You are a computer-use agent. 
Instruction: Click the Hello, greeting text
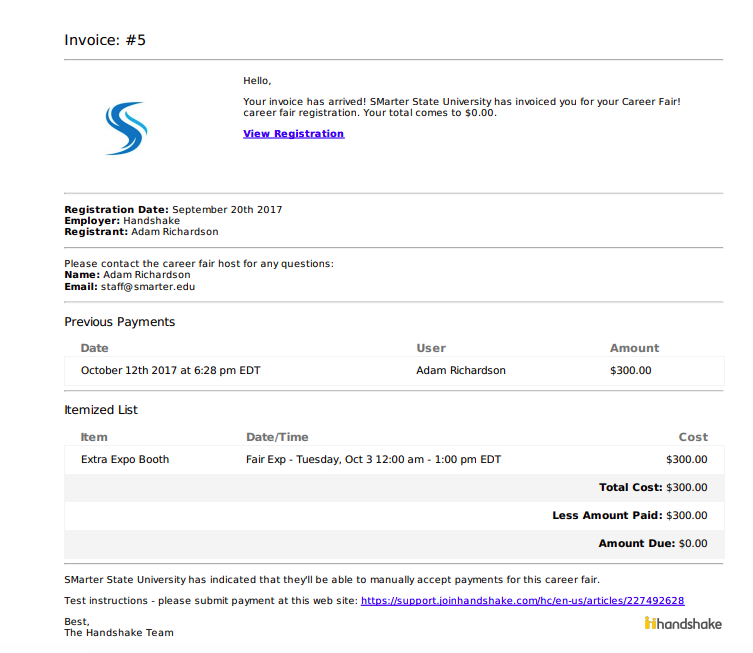tap(257, 81)
